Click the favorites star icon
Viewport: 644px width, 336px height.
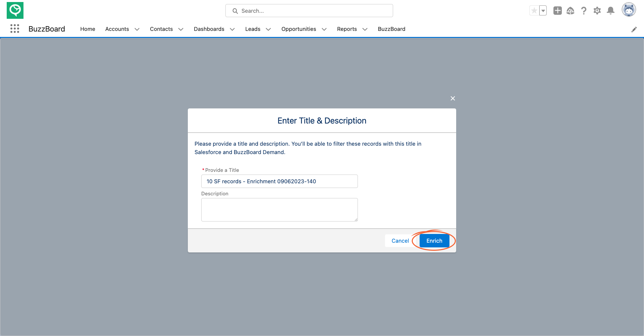(534, 11)
